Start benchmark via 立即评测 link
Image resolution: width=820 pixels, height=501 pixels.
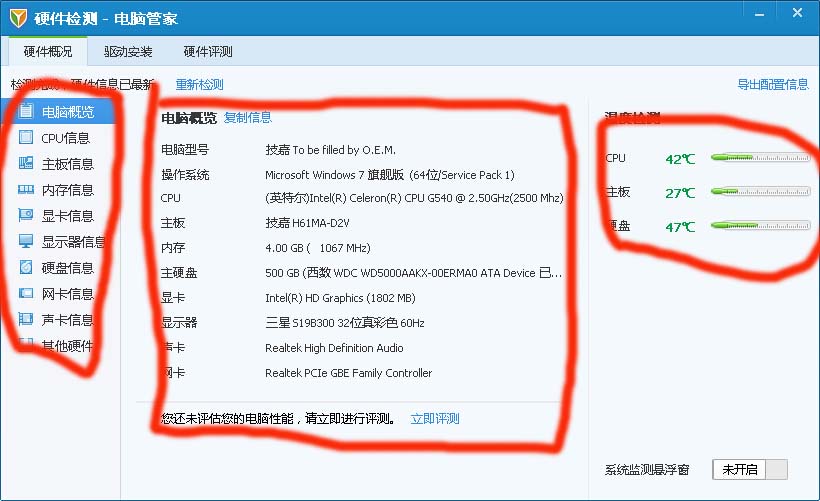tap(435, 419)
